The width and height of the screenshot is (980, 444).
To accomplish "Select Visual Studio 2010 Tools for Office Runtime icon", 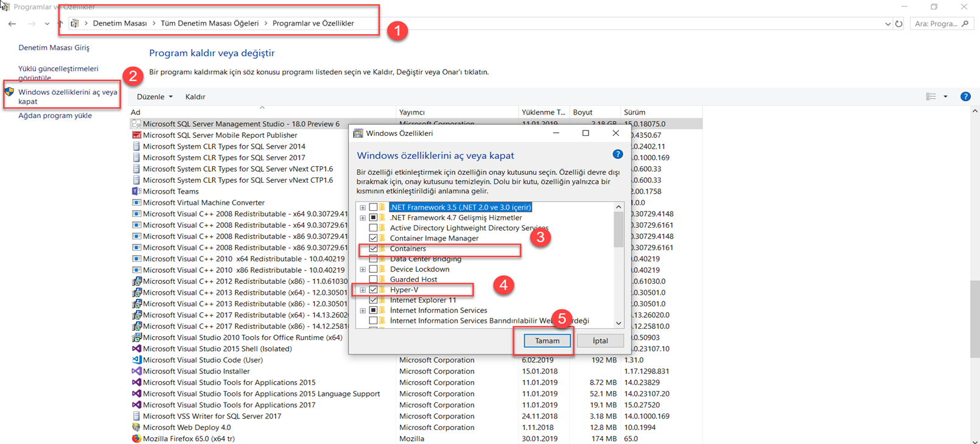I will click(136, 337).
